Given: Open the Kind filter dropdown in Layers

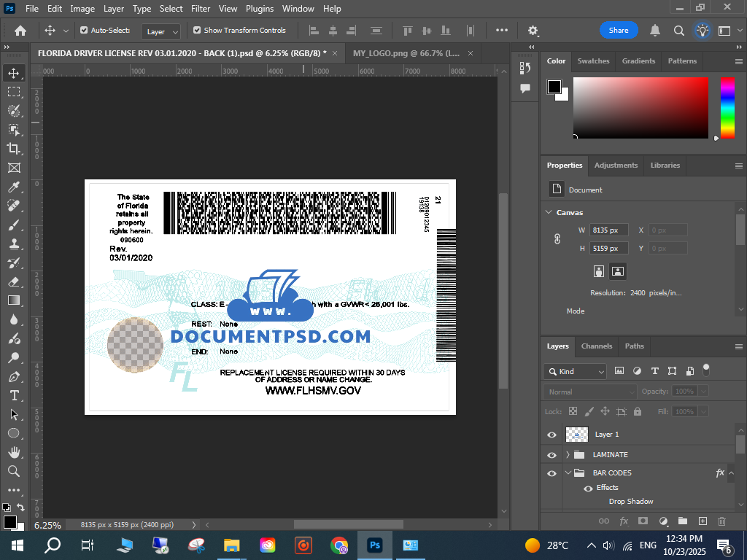Looking at the screenshot, I should tap(575, 372).
